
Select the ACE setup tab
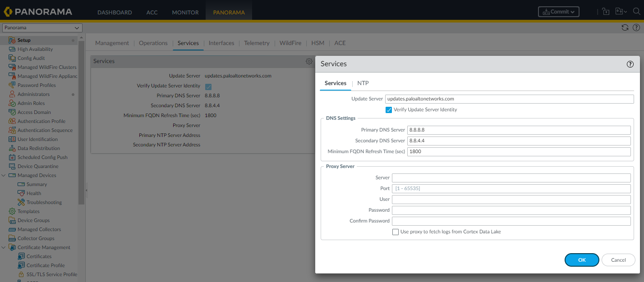(x=340, y=43)
